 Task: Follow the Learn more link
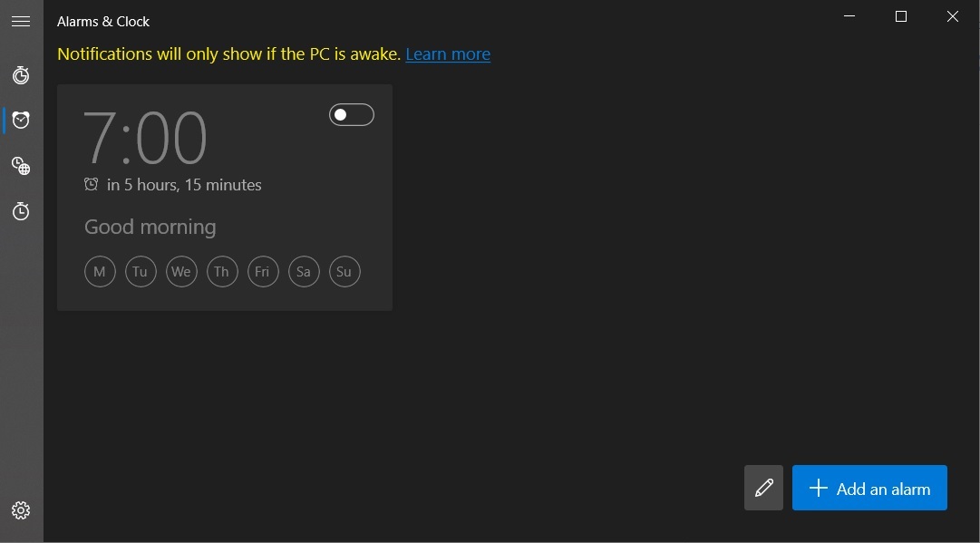tap(448, 54)
